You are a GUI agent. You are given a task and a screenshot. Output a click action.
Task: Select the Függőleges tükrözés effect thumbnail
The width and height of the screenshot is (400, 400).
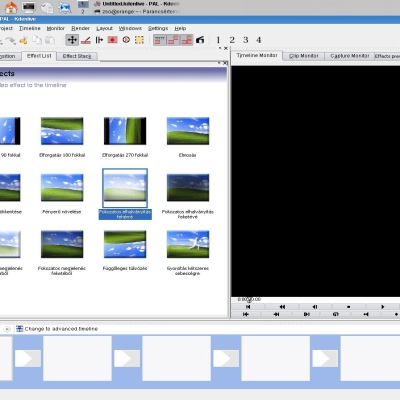click(x=125, y=244)
